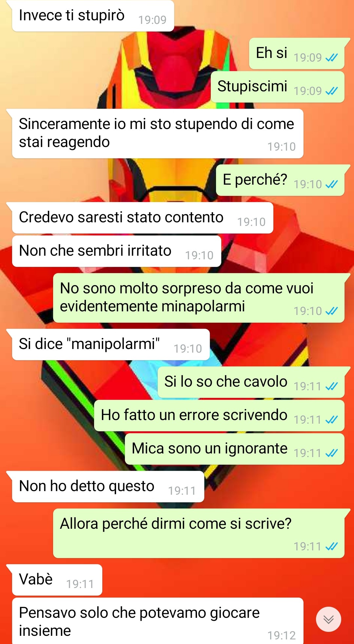Tap the 'Non che sembri irritato' message

[117, 251]
